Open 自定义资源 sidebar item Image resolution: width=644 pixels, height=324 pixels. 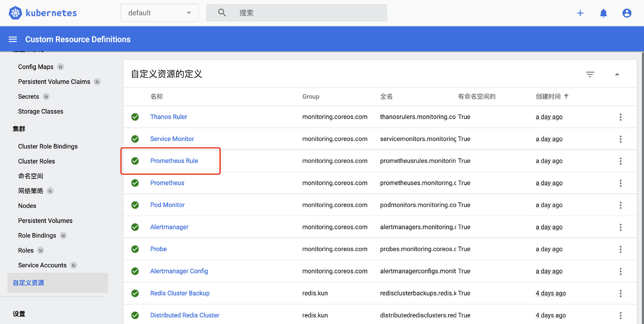[28, 283]
